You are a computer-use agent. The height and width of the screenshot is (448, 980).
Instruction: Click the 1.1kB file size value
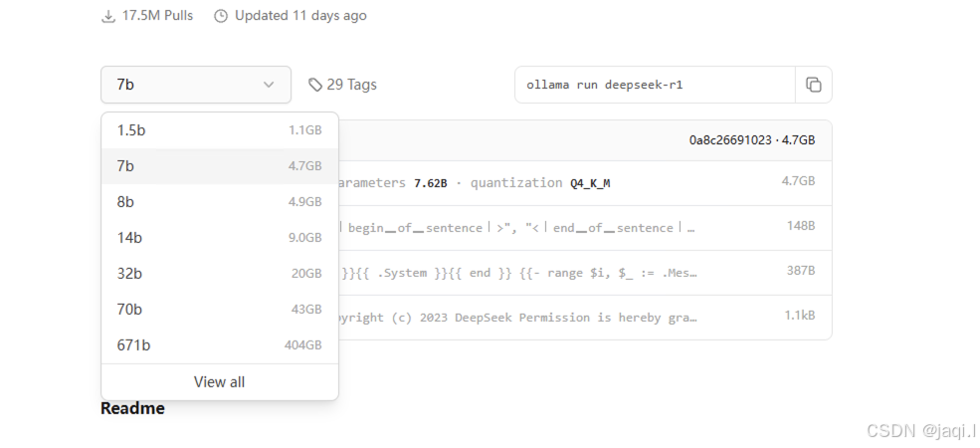point(800,316)
